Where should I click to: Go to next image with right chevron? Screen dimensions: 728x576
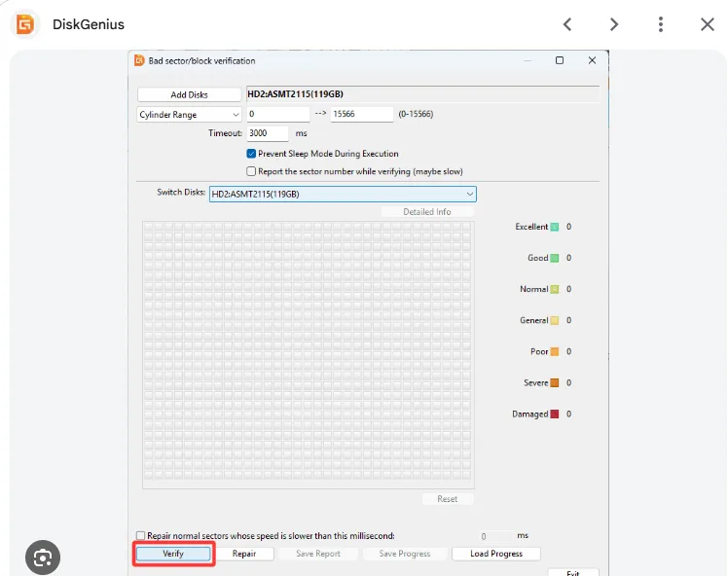pos(614,24)
